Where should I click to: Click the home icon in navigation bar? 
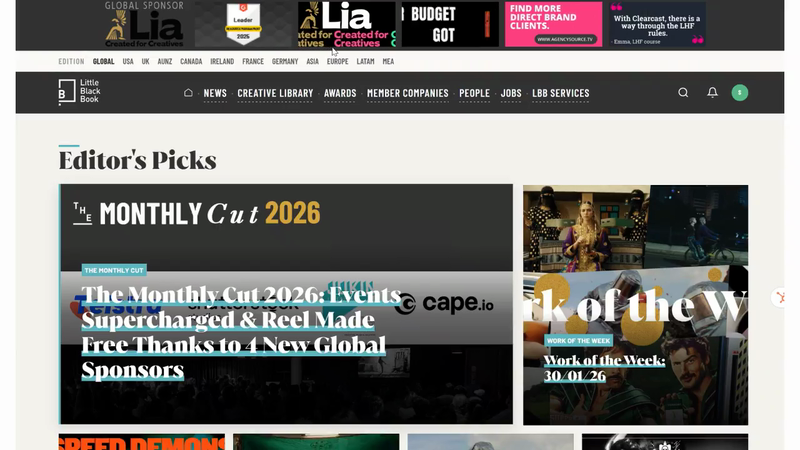[x=188, y=93]
